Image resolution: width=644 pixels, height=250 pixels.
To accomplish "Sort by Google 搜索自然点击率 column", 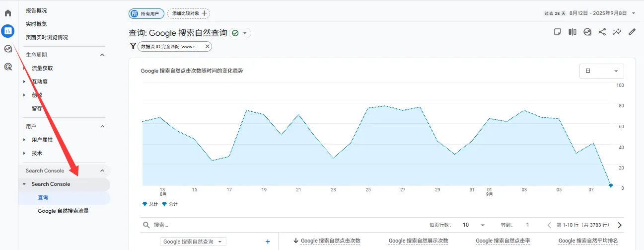I will click(x=503, y=241).
